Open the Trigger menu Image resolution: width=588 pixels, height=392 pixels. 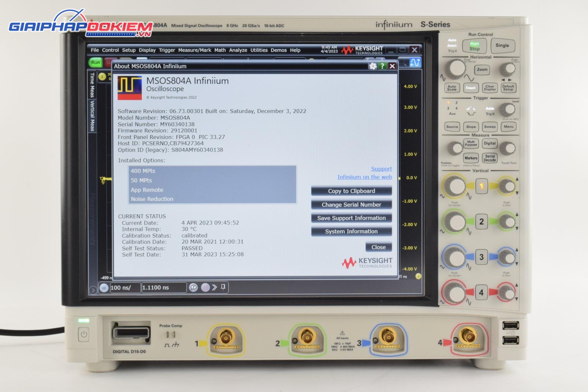(x=167, y=50)
